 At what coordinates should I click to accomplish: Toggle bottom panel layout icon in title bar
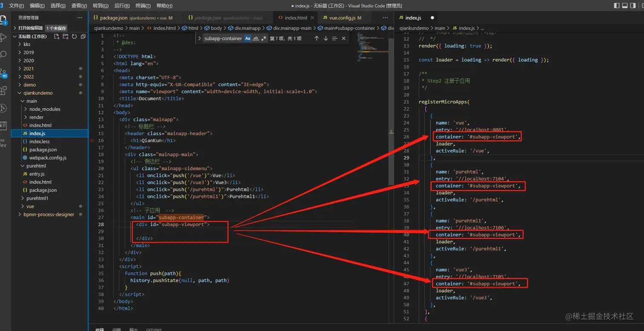point(625,6)
